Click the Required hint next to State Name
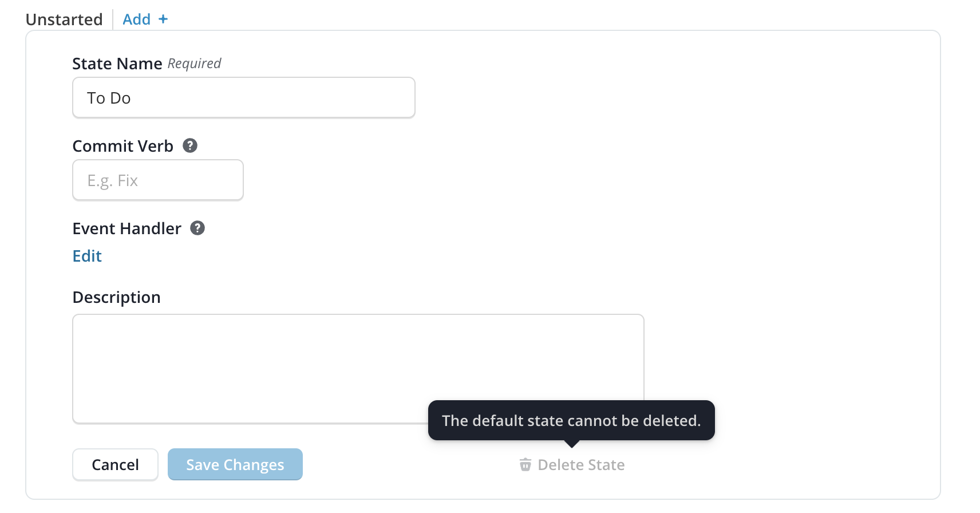 tap(194, 64)
